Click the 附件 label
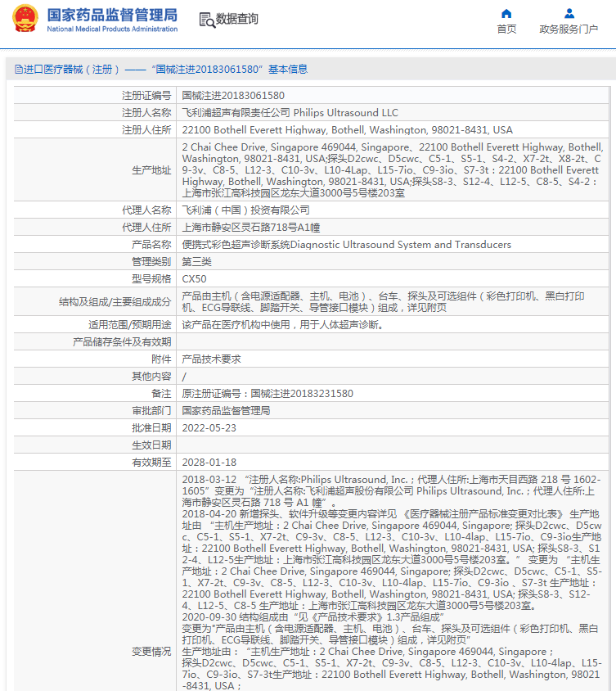 pos(161,359)
